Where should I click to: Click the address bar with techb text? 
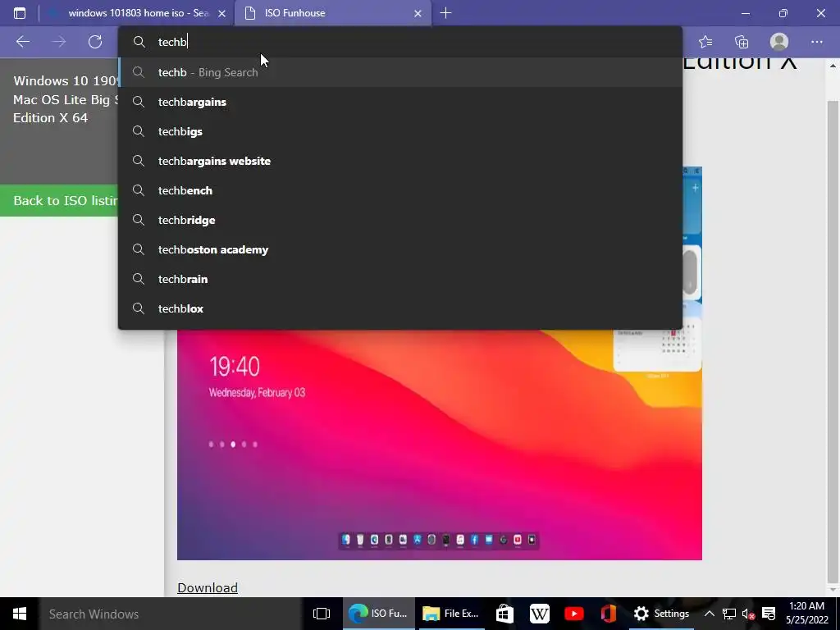(400, 42)
